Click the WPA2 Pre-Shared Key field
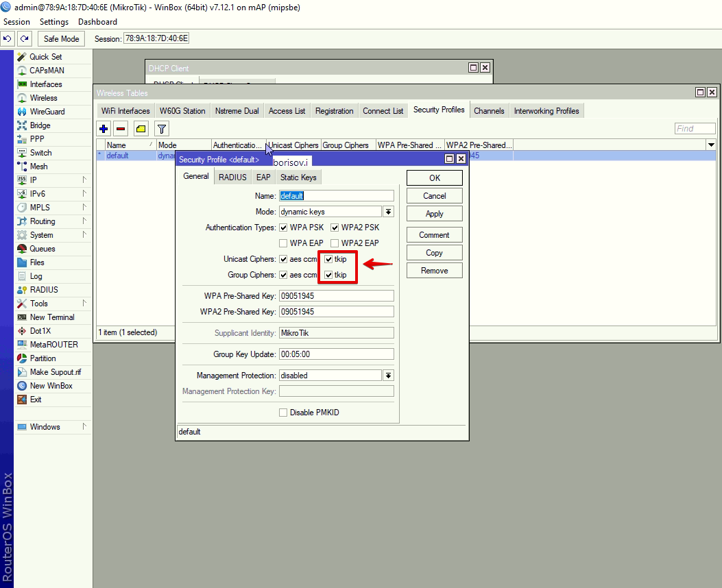 (x=336, y=312)
